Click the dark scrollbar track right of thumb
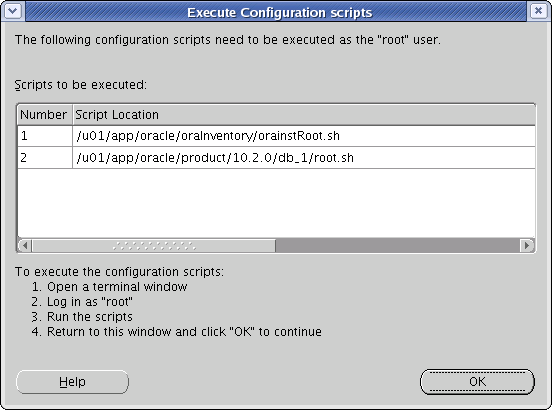The width and height of the screenshot is (552, 410). point(397,245)
